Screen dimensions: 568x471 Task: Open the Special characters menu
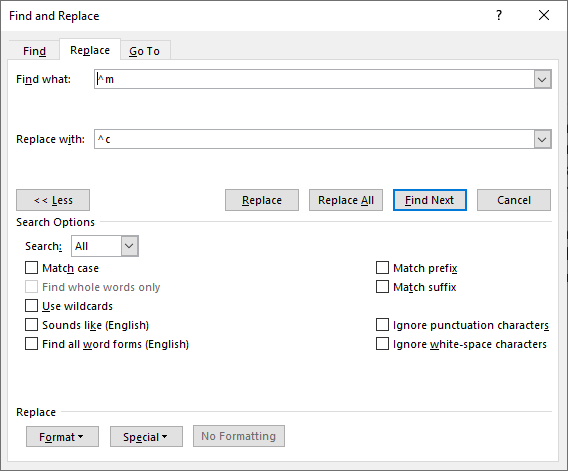point(146,437)
